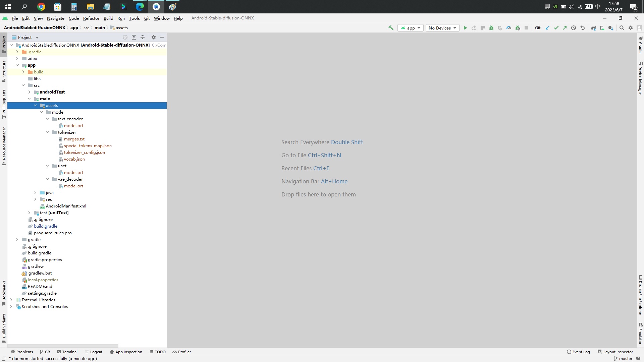This screenshot has height=362, width=644.
Task: Open the No Devices dropdown
Action: (x=442, y=28)
